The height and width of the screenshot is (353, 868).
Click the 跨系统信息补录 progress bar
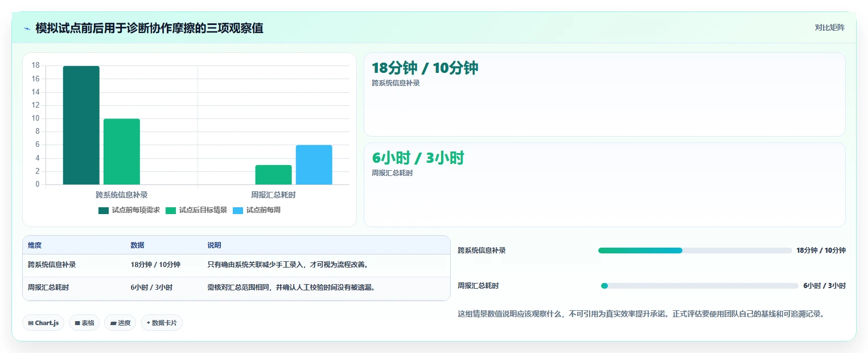pyautogui.click(x=695, y=251)
